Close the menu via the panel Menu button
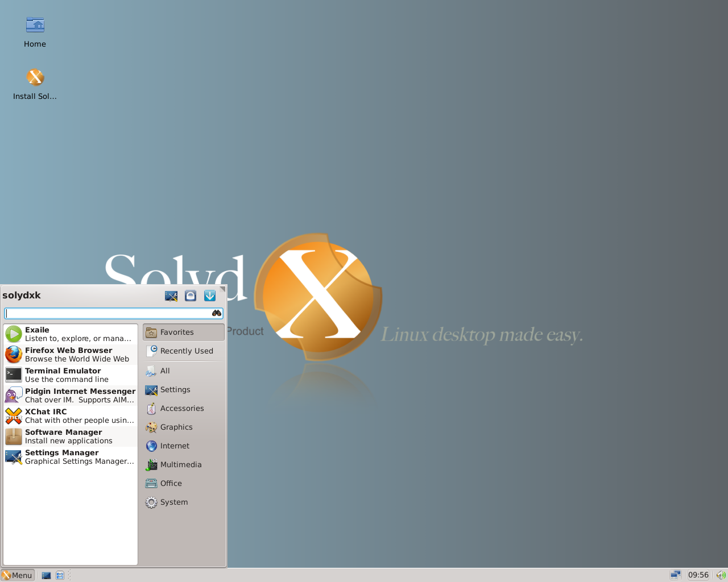Image resolution: width=728 pixels, height=582 pixels. 18,575
